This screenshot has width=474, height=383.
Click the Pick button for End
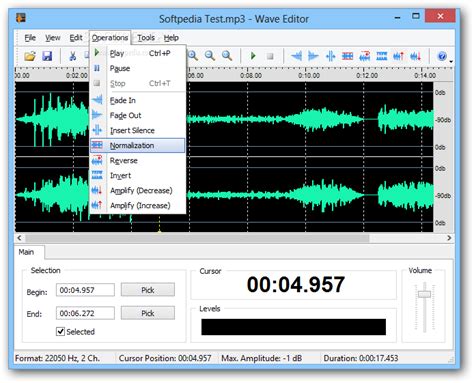click(x=148, y=313)
